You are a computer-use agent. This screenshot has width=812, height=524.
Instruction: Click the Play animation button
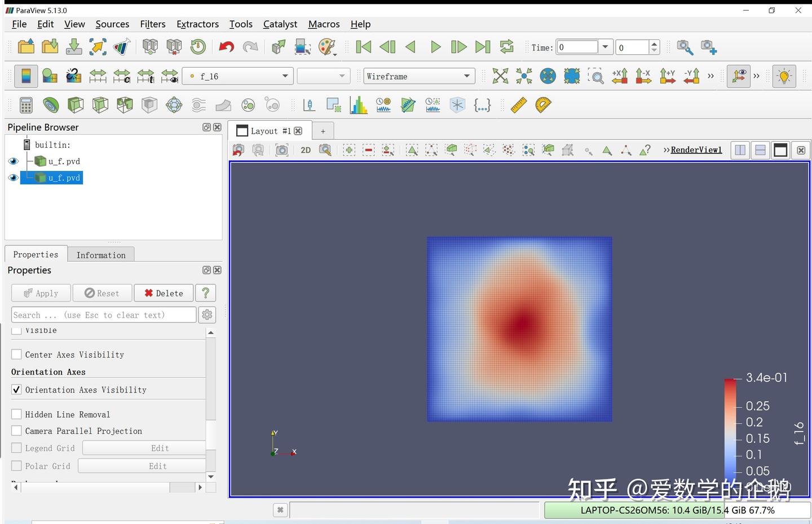point(435,47)
